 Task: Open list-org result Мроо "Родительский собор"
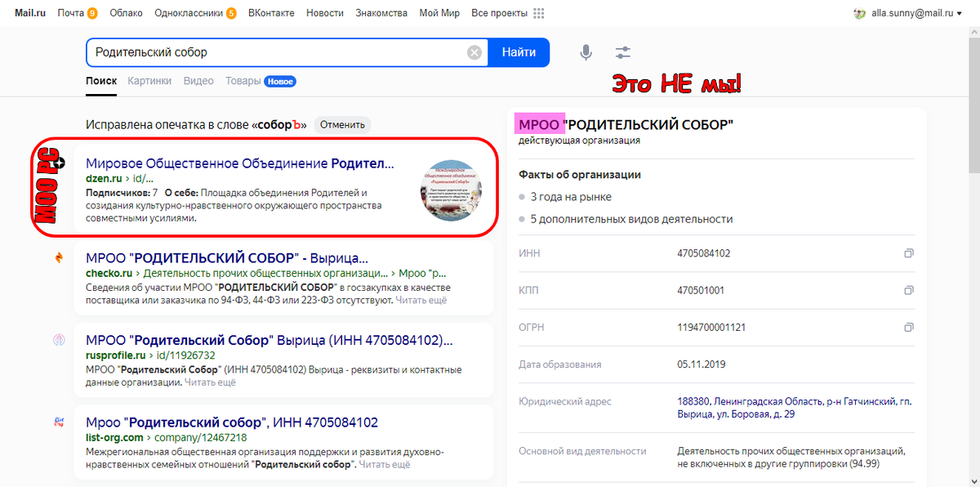tap(232, 422)
